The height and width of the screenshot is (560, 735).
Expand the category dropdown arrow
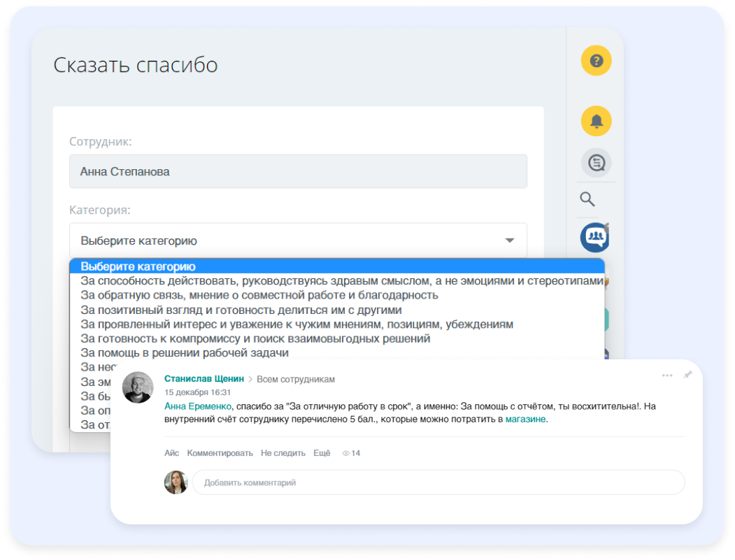coord(510,240)
